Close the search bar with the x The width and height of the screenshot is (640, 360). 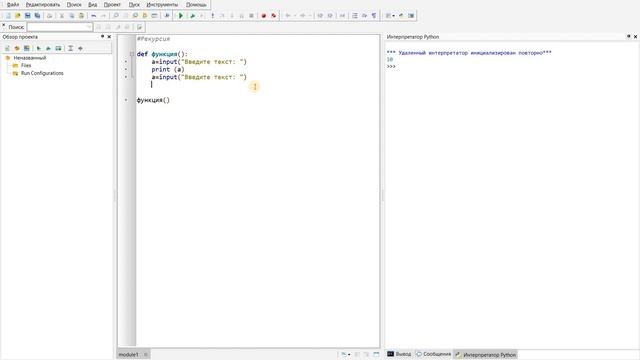pos(4,25)
